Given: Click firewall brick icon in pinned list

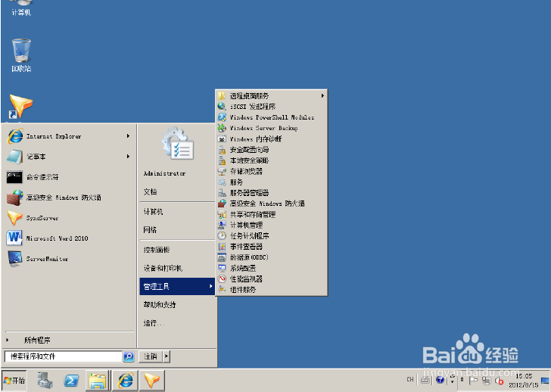Looking at the screenshot, I should point(15,198).
